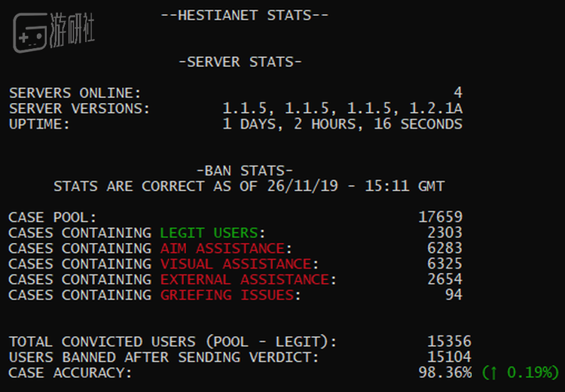565x392 pixels.
Task: Select the griefing cases count 94
Action: coord(454,295)
